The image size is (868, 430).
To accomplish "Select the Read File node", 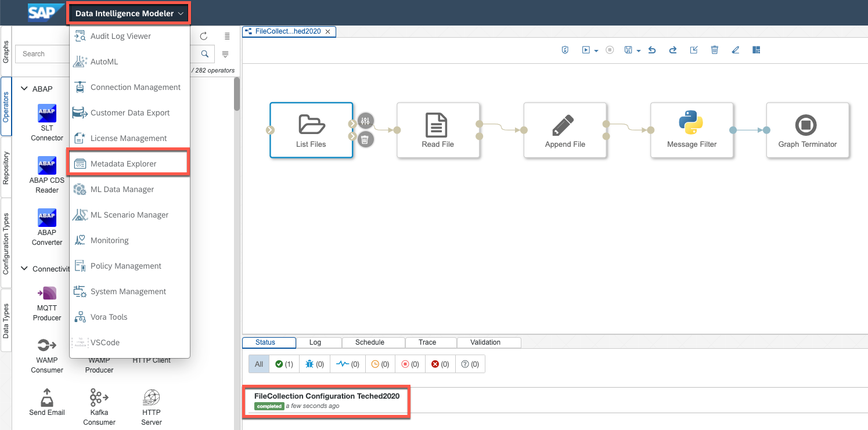I will tap(438, 130).
